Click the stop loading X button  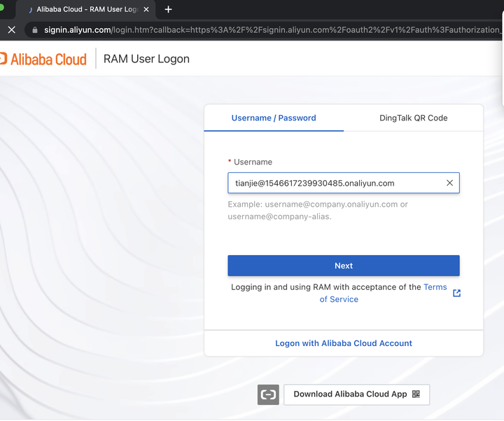coord(11,30)
